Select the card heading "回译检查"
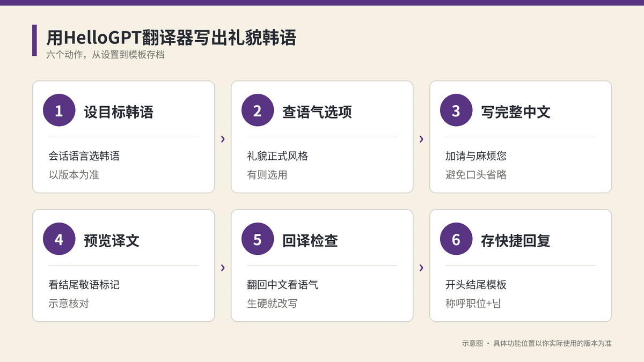 [310, 240]
